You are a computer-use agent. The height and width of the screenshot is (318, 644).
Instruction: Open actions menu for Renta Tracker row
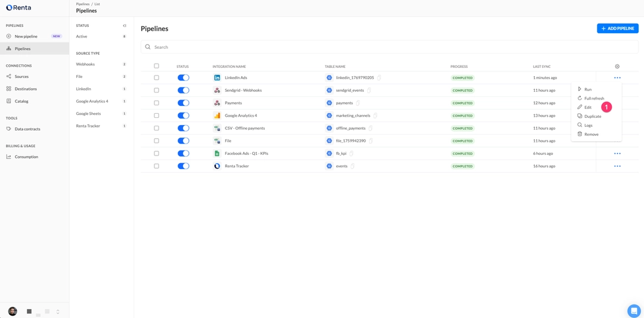(617, 166)
